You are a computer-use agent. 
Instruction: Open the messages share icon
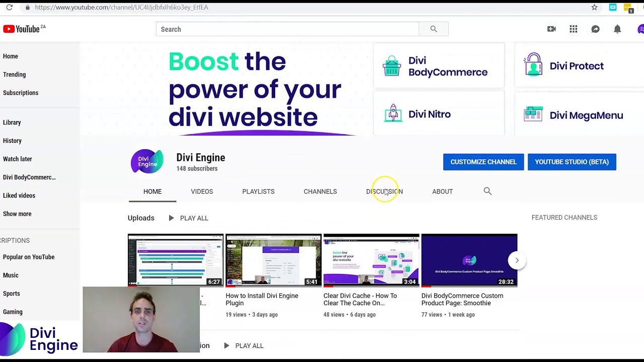[595, 29]
